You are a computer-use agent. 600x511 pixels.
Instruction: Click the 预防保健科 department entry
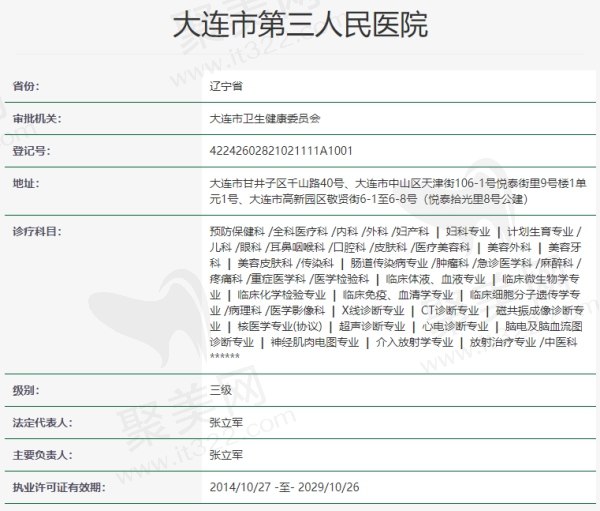237,232
